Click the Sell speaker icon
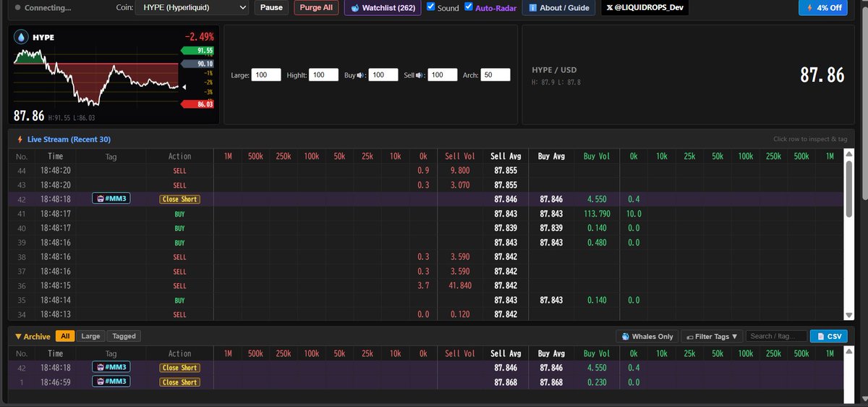The height and width of the screenshot is (407, 868). click(420, 75)
